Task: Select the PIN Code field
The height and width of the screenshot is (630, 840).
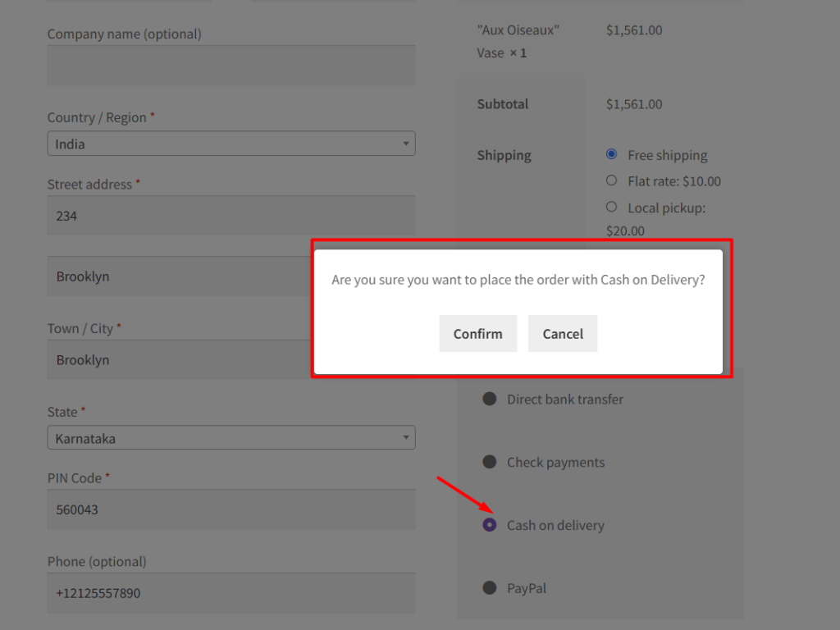Action: [231, 509]
